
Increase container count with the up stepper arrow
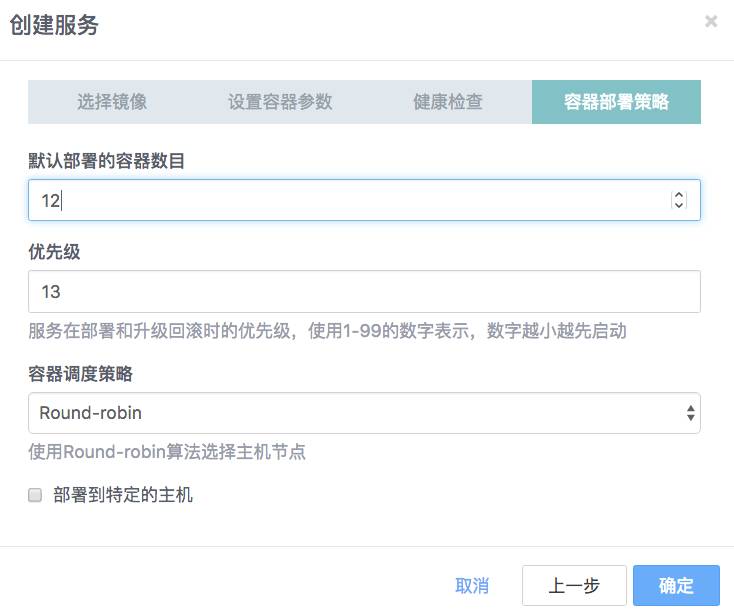point(679,195)
